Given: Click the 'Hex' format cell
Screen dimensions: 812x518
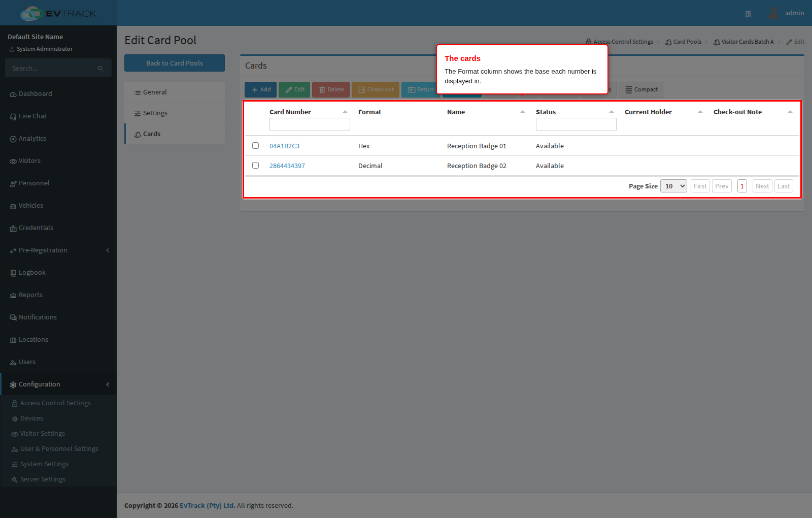Looking at the screenshot, I should (x=364, y=146).
